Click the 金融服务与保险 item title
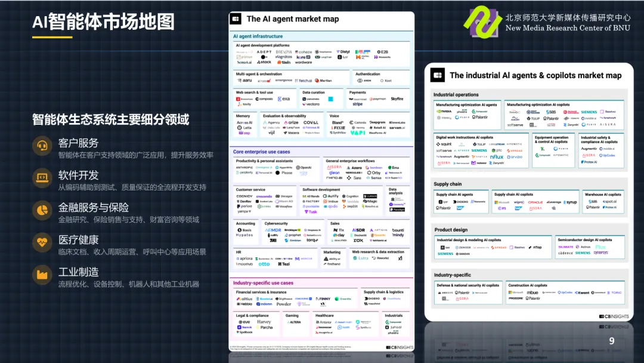This screenshot has height=363, width=644. (x=94, y=207)
